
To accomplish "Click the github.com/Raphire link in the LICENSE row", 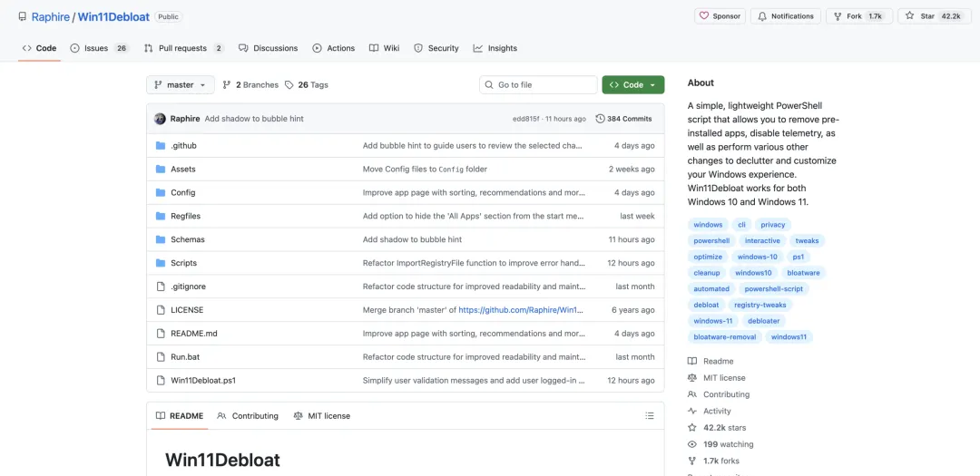I will [521, 310].
